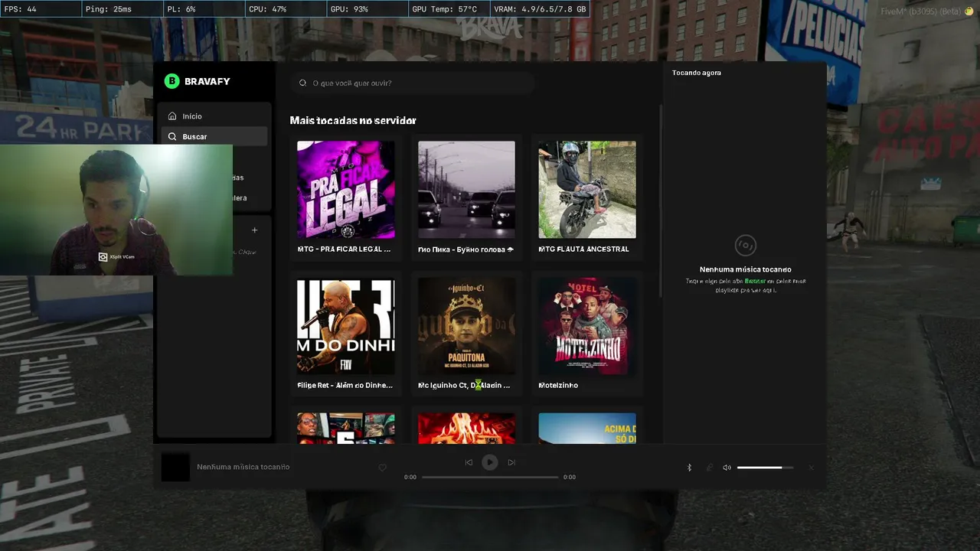Click the 'MTG FLAUTA ANCESTRAL' song title
This screenshot has height=551, width=980.
point(583,249)
